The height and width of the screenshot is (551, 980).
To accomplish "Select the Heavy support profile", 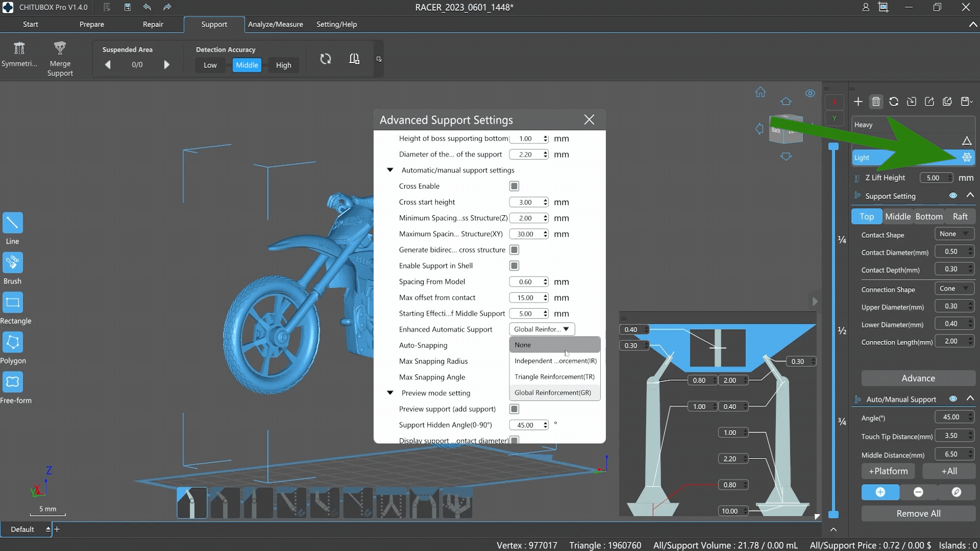I will click(x=913, y=124).
